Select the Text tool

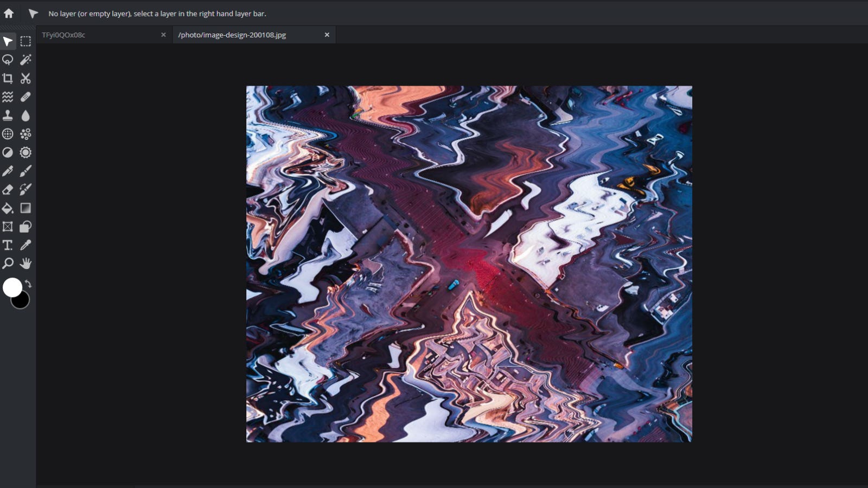pyautogui.click(x=8, y=245)
